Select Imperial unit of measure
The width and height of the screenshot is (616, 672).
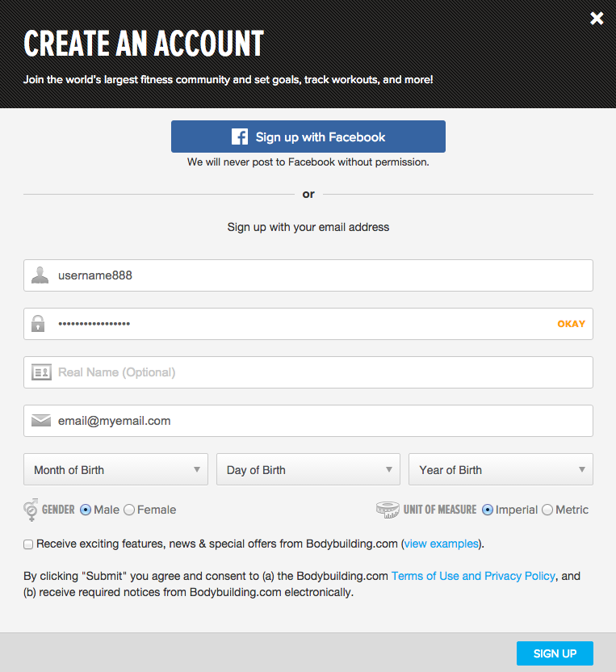tap(488, 510)
